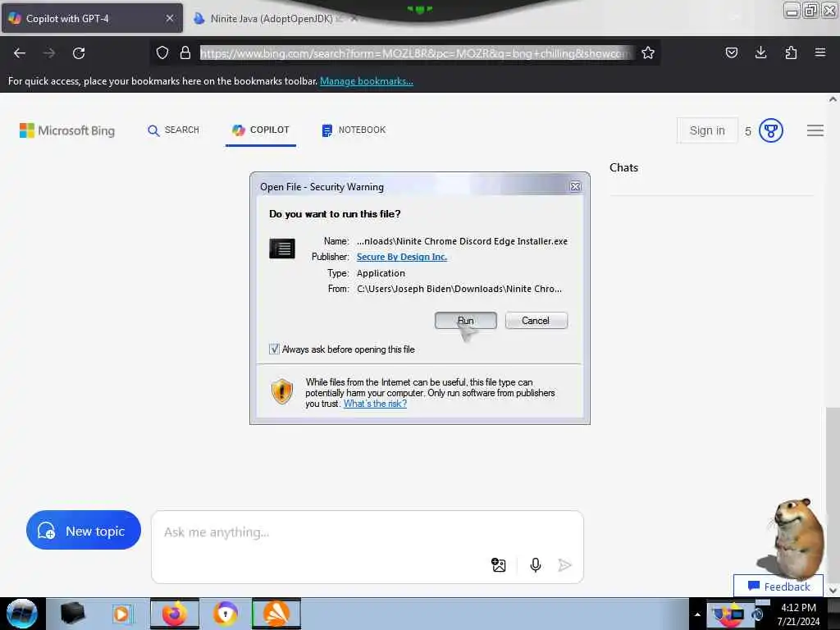Click the browser URL address bar
Image resolution: width=840 pixels, height=630 pixels.
pos(416,53)
